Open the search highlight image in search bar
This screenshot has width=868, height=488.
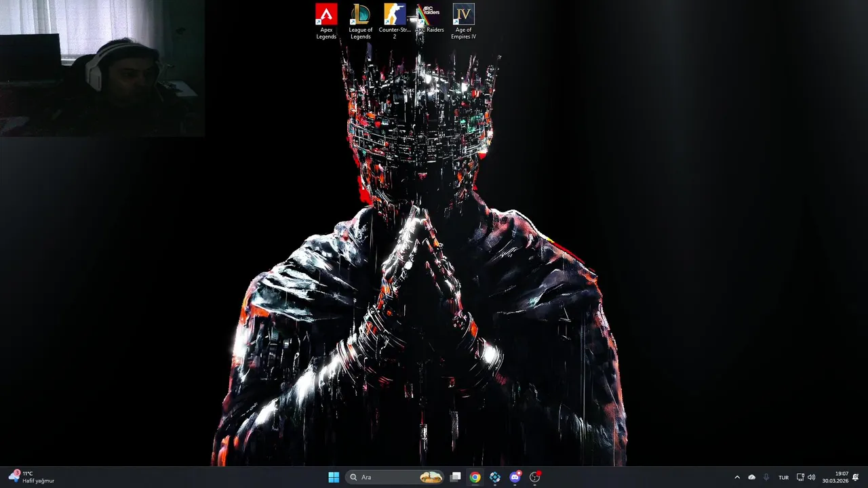(431, 477)
